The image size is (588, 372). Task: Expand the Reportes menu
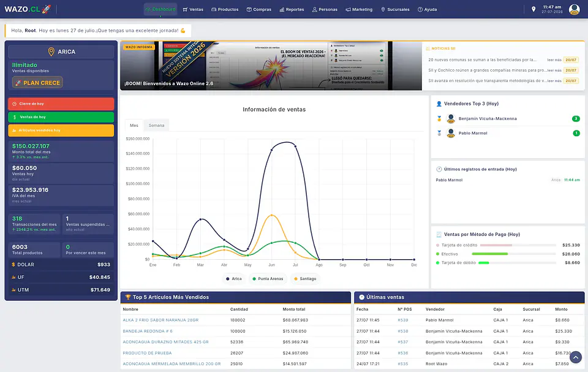(292, 9)
